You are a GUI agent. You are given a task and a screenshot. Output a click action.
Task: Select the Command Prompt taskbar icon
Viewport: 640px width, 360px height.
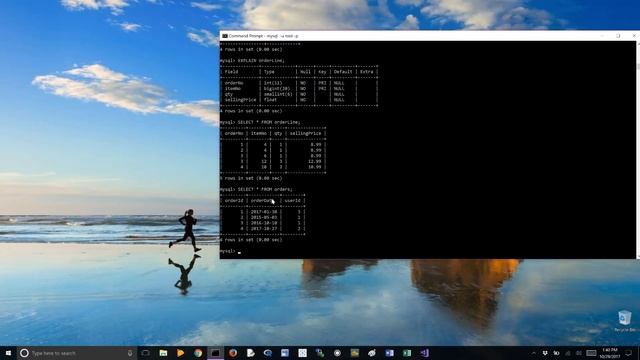[x=216, y=353]
